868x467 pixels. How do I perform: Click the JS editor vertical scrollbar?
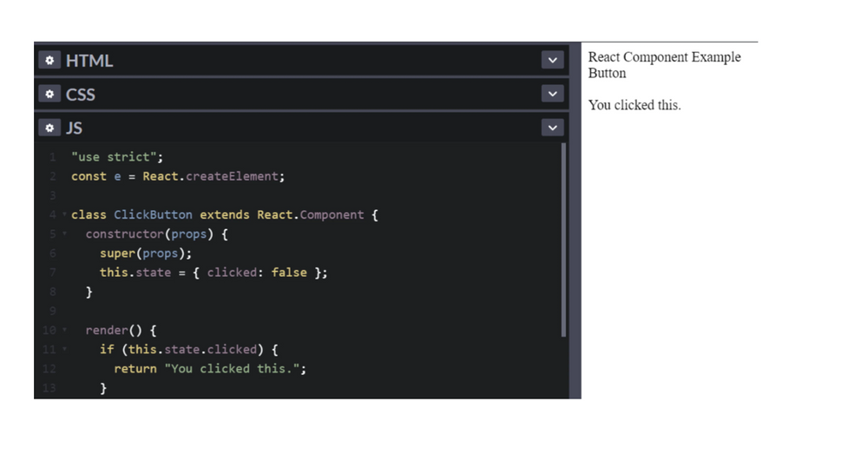pos(563,240)
